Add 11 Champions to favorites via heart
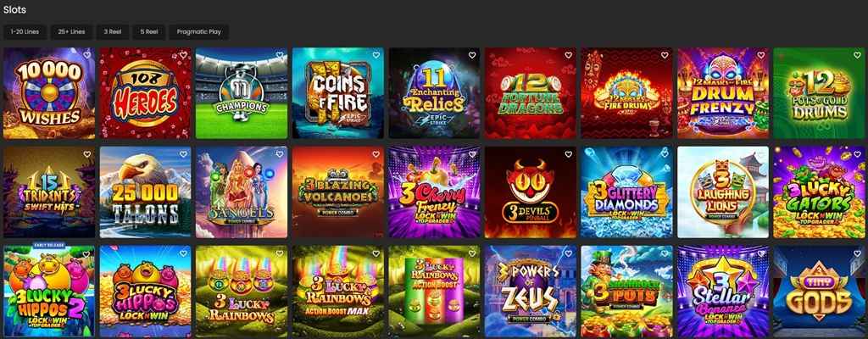Viewport: 868px width, 339px height. coord(280,55)
